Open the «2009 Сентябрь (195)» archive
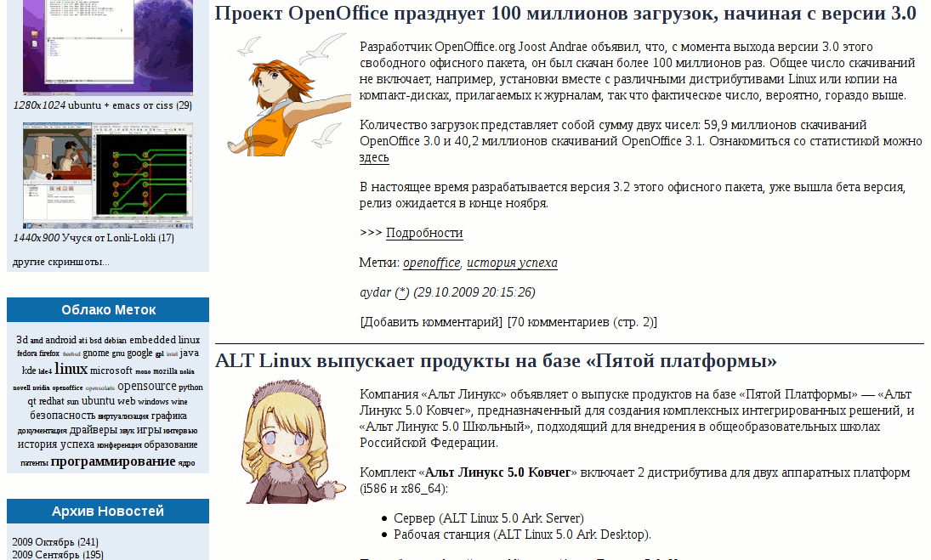Viewport: 931px width, 560px height. (x=58, y=555)
